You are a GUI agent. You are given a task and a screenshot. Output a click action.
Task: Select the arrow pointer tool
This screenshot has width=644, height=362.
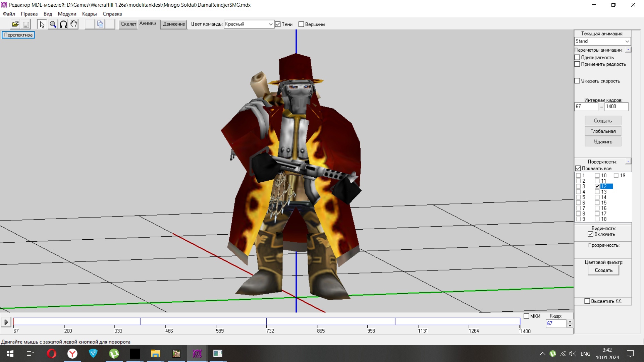pos(42,24)
